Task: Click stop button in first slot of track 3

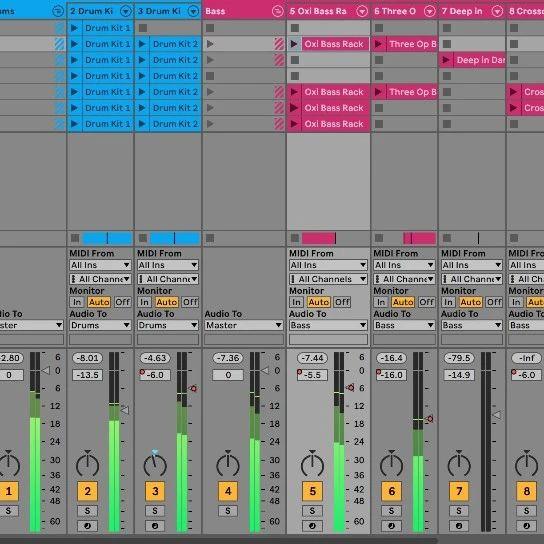Action: [143, 28]
